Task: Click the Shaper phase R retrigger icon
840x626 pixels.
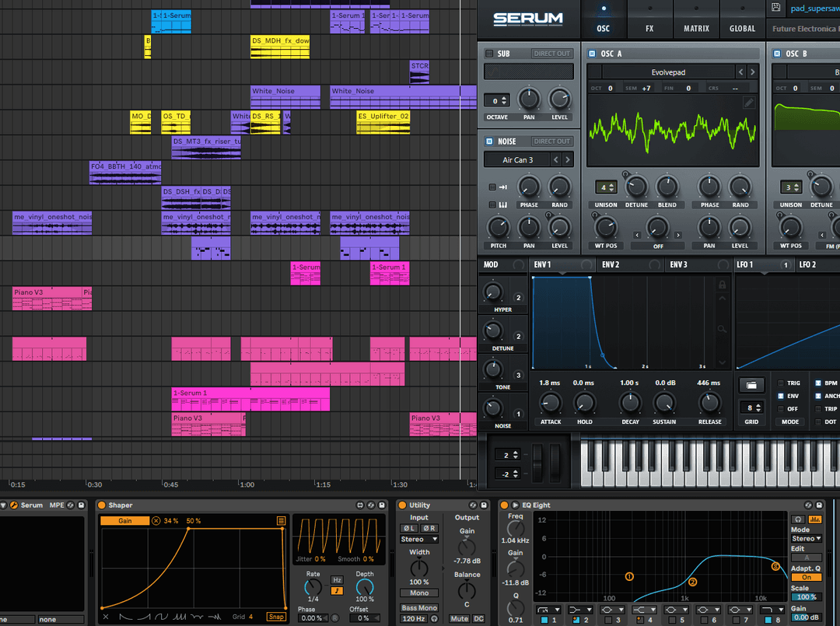Action: coord(334,618)
